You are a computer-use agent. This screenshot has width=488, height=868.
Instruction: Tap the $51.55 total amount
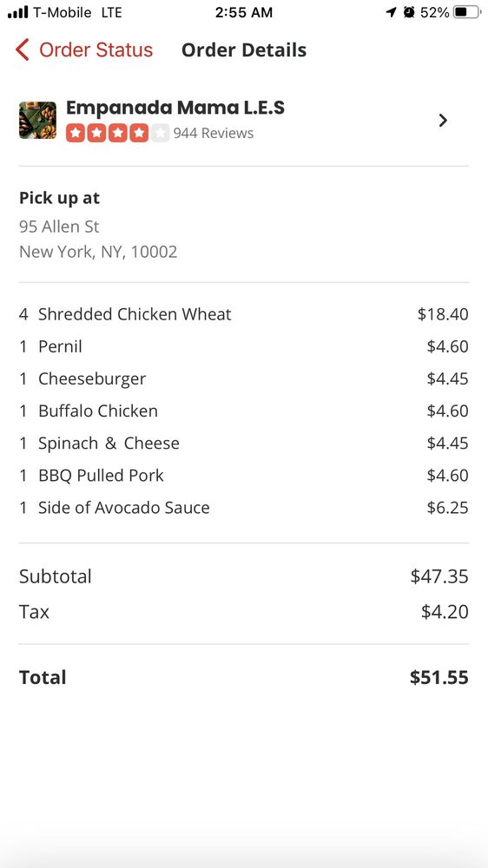[x=439, y=678]
